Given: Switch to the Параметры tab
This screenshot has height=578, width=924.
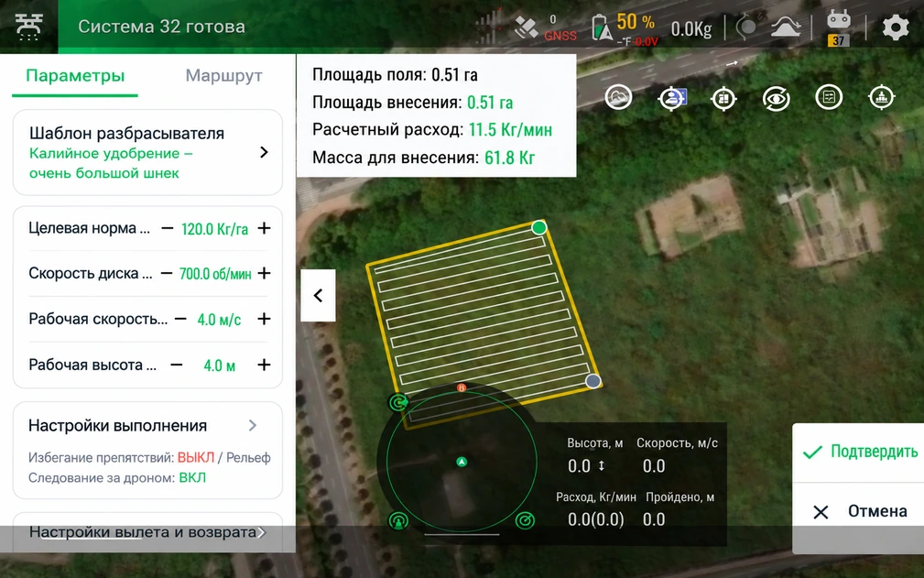Looking at the screenshot, I should click(x=75, y=76).
